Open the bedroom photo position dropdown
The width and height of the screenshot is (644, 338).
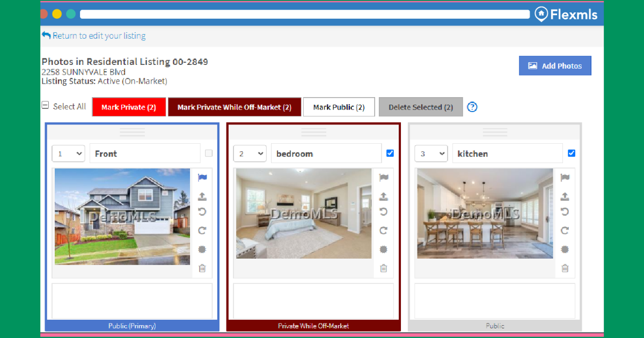point(250,153)
